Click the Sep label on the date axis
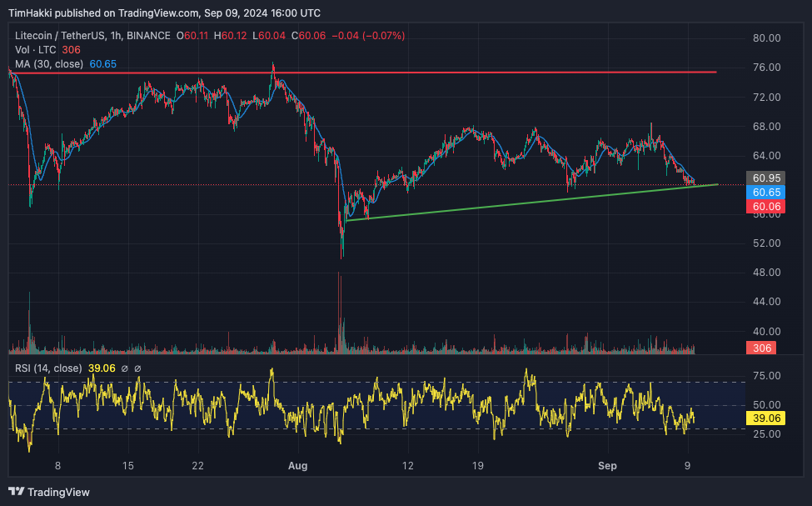812x506 pixels. point(607,465)
